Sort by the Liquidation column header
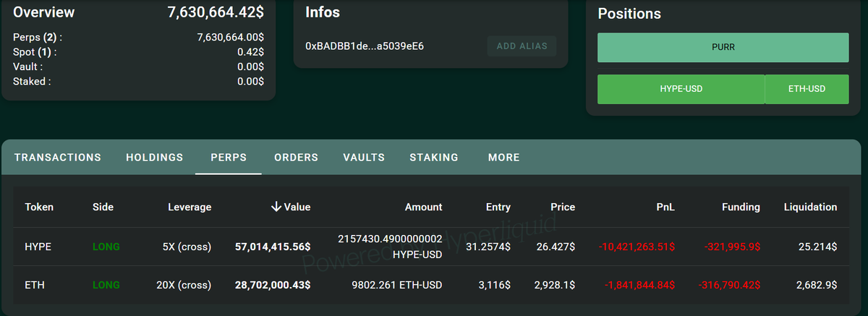The image size is (868, 316). tap(810, 207)
